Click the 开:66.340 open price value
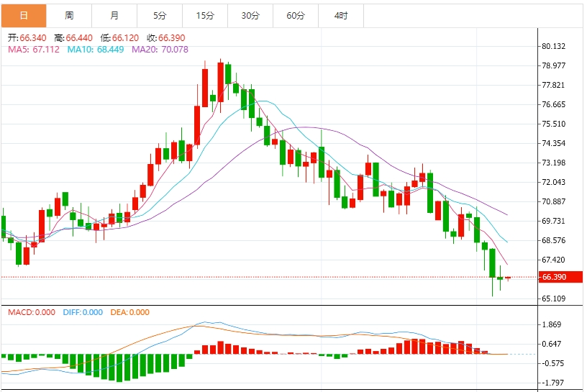This screenshot has height=392, width=587. [27, 38]
